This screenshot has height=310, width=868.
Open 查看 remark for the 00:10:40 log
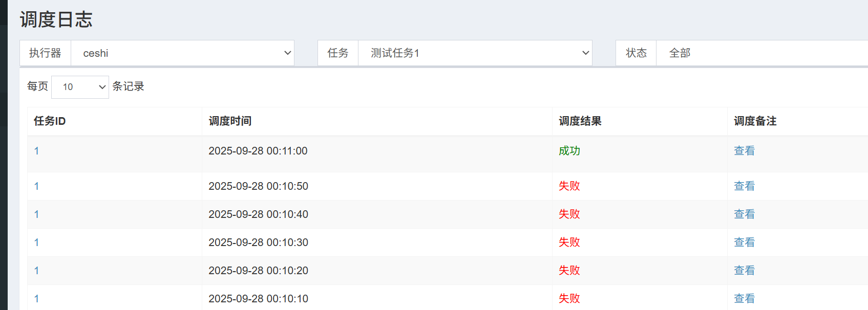coord(744,214)
